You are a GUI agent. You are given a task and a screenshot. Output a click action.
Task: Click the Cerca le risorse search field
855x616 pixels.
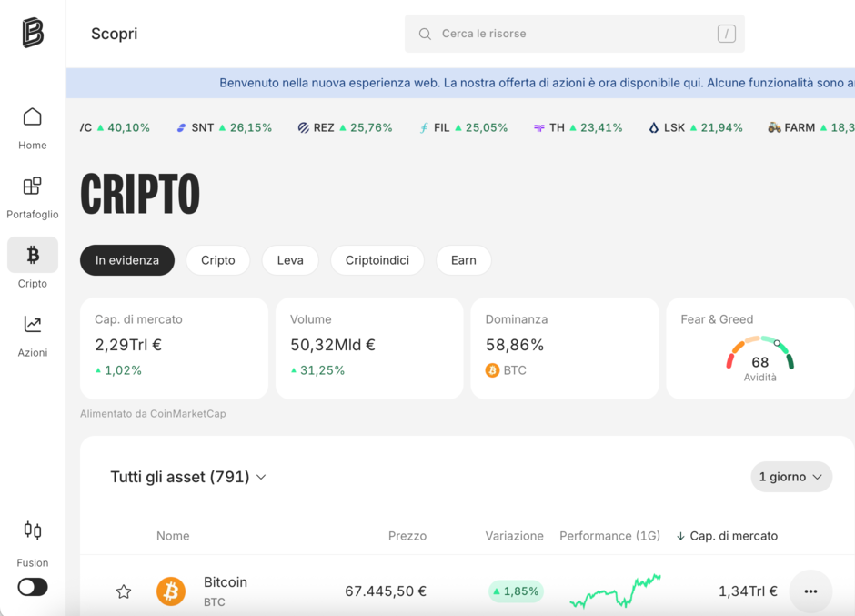(575, 34)
